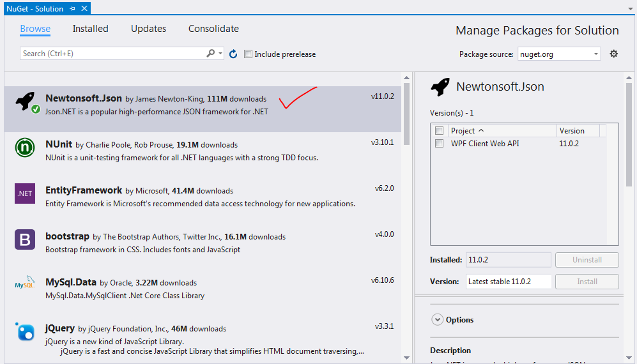Click the Description heading
637x364 pixels.
click(450, 350)
